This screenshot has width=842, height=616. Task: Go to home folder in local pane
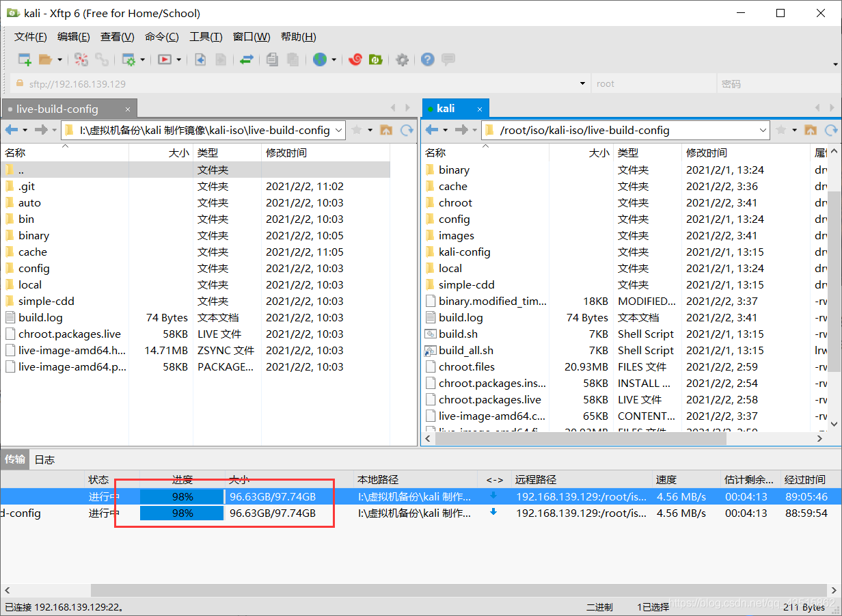pyautogui.click(x=386, y=130)
